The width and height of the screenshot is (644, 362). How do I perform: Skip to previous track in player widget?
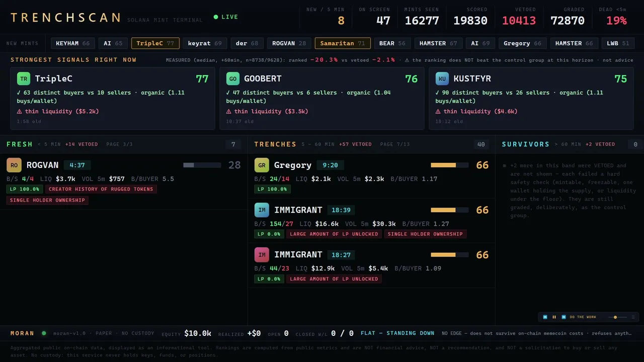(x=545, y=317)
